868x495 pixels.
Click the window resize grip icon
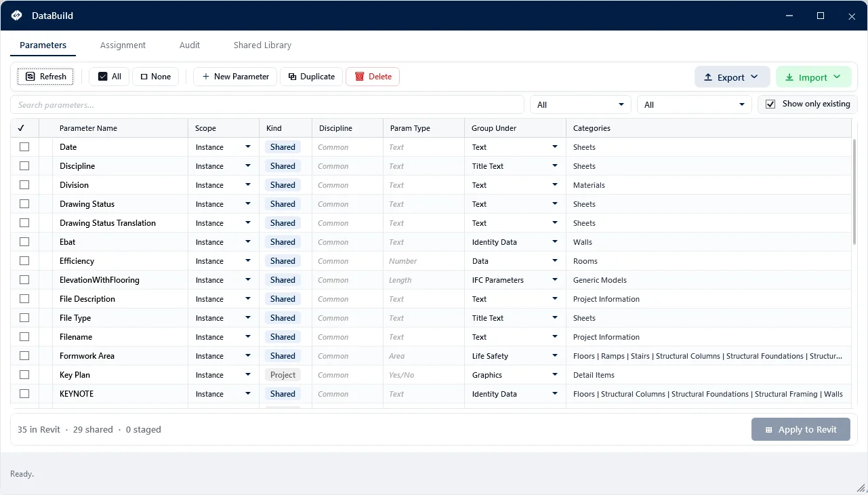(861, 488)
